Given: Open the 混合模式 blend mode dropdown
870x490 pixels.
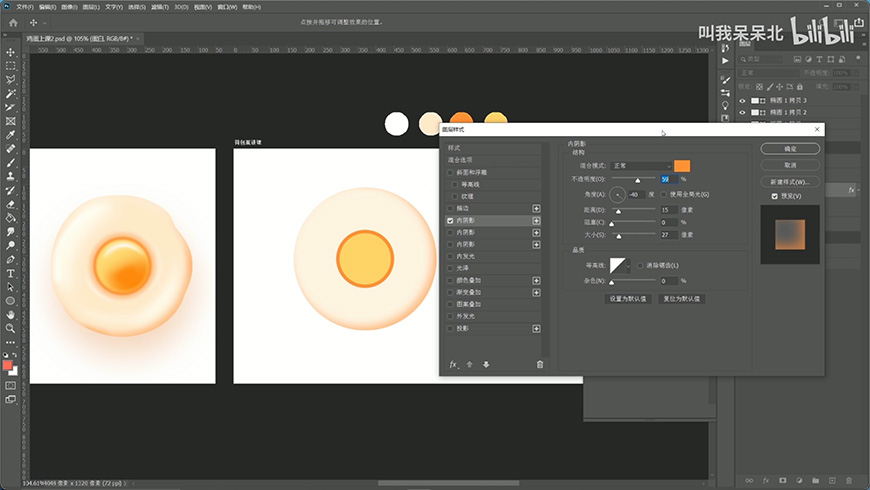Looking at the screenshot, I should pyautogui.click(x=642, y=165).
